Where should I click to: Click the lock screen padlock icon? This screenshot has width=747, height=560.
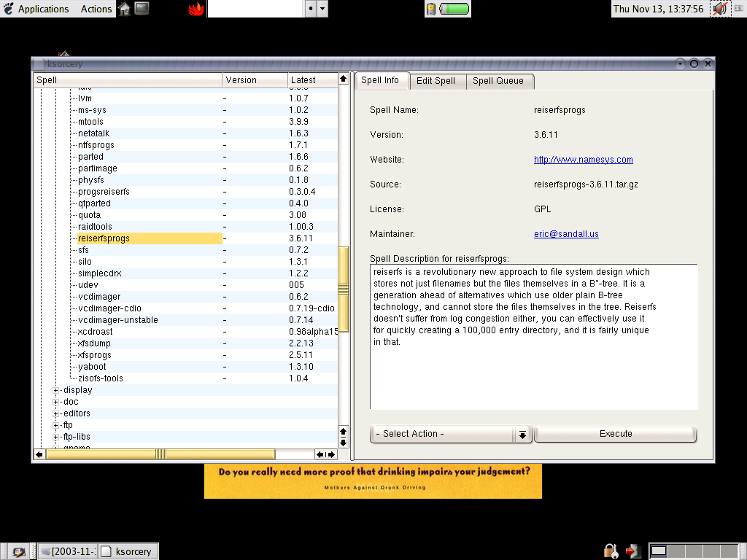coord(611,551)
